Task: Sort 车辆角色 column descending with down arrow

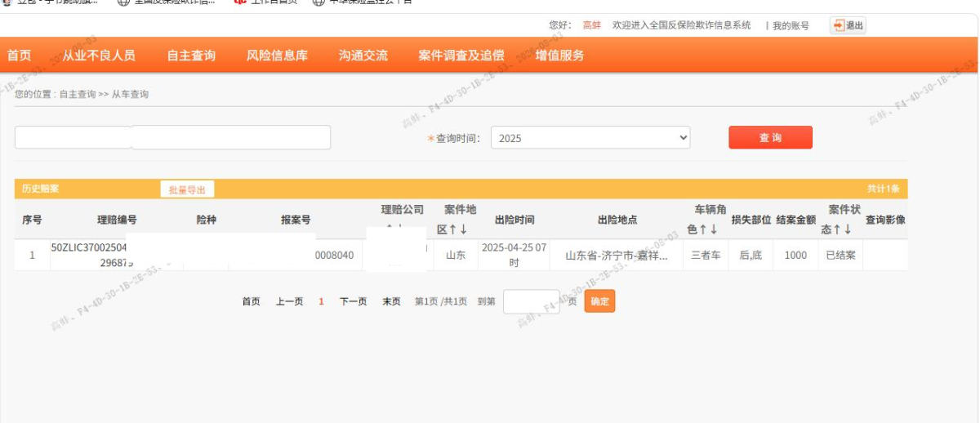Action: [714, 229]
